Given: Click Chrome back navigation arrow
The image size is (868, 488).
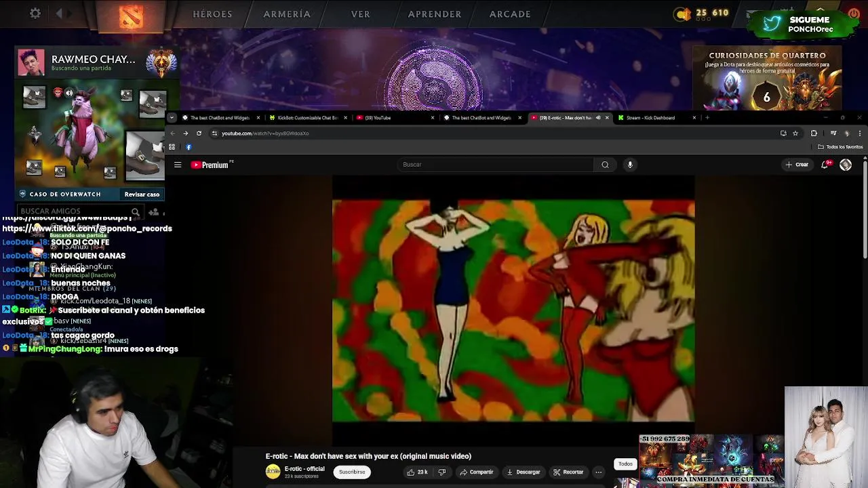Looking at the screenshot, I should (x=173, y=134).
